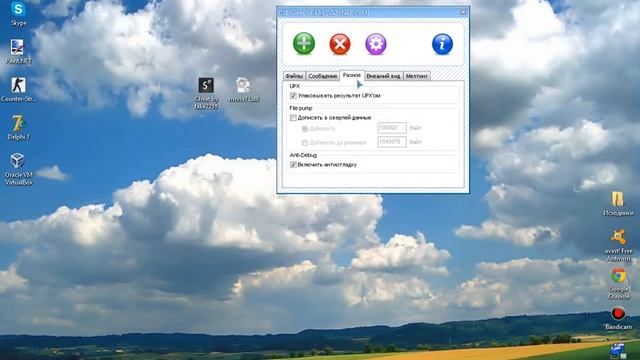Select the Cheat by fak desktop file
The width and height of the screenshot is (640, 360).
(206, 93)
